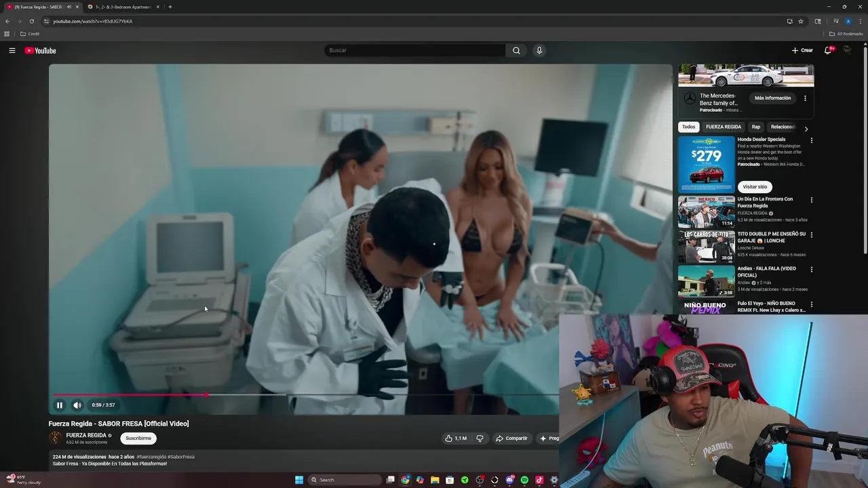Click the Preguntar ask button
Image resolution: width=868 pixels, height=488 pixels.
[x=549, y=439]
